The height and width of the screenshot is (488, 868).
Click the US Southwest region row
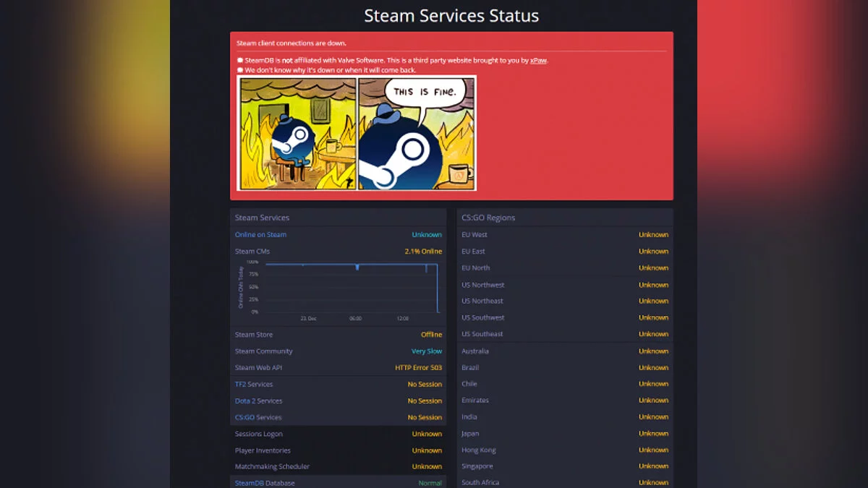pos(565,317)
